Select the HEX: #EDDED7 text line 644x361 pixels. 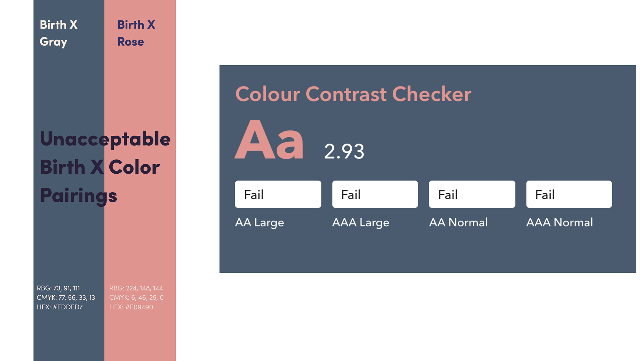point(60,307)
